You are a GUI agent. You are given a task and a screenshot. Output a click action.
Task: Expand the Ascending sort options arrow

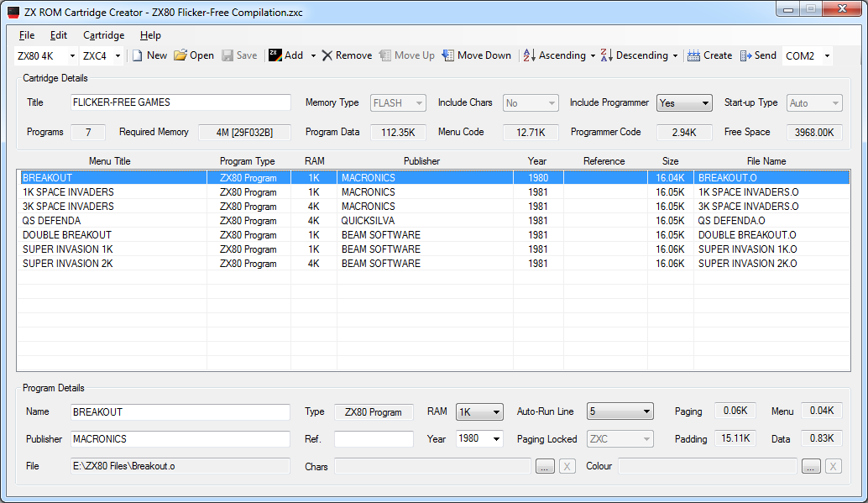point(593,55)
